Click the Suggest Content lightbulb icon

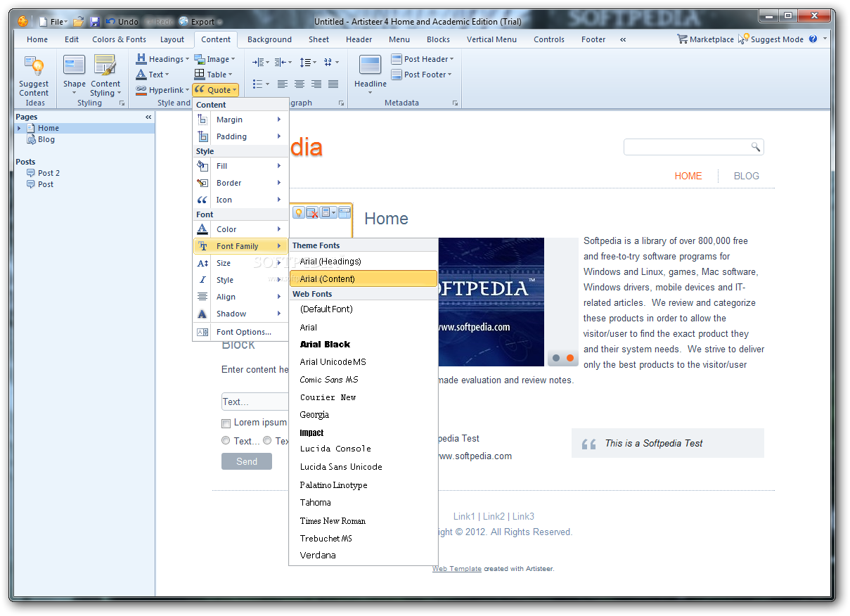coord(34,67)
